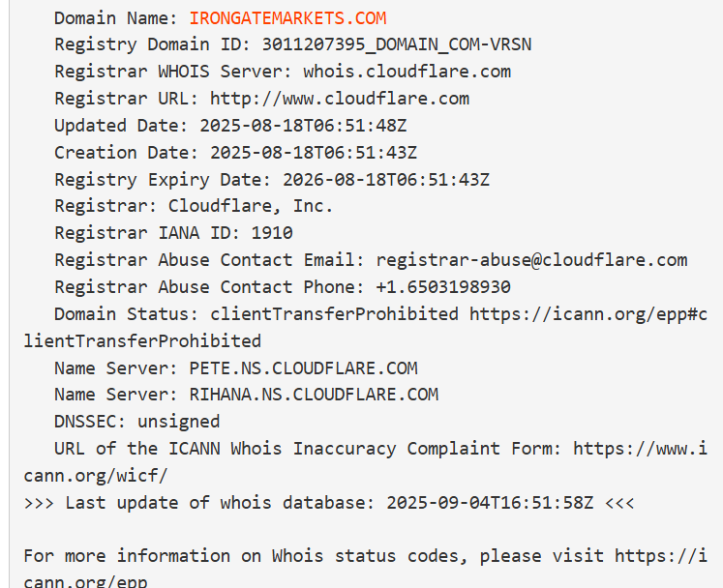Open the http://www.cloudflare.com registrar URL
Viewport: 723px width, 588px height.
tap(340, 99)
